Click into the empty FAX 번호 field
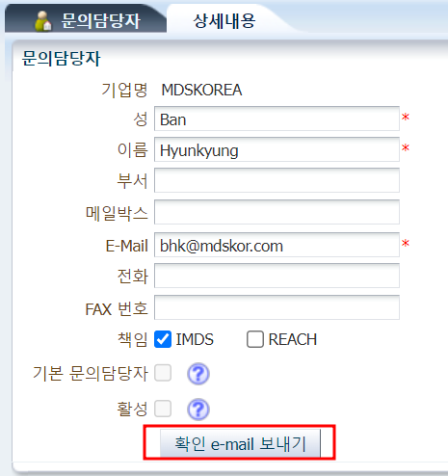Image resolution: width=448 pixels, height=476 pixels. point(277,307)
